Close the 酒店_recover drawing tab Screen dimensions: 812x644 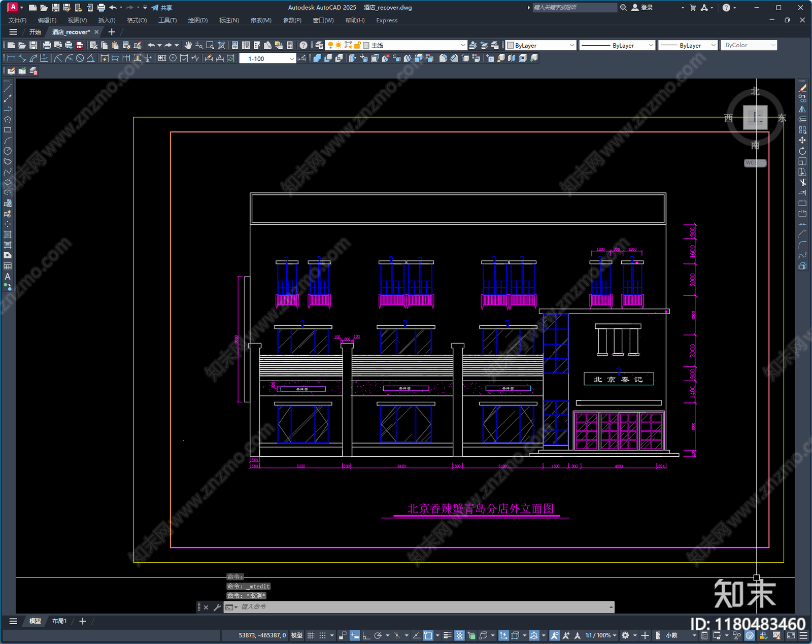[x=96, y=32]
